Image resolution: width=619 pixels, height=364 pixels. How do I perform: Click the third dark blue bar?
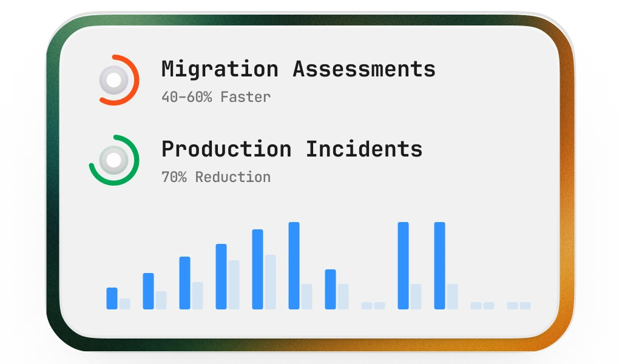184,283
